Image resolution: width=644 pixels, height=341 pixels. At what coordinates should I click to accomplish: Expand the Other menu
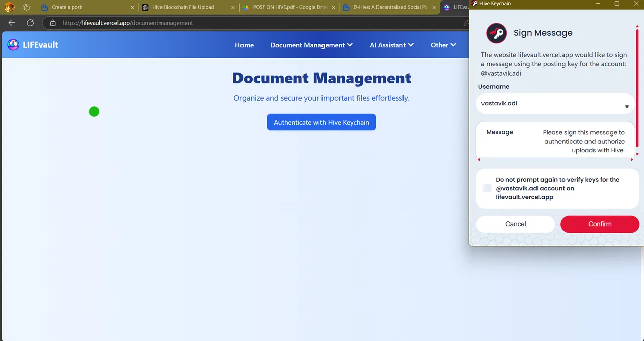click(443, 45)
